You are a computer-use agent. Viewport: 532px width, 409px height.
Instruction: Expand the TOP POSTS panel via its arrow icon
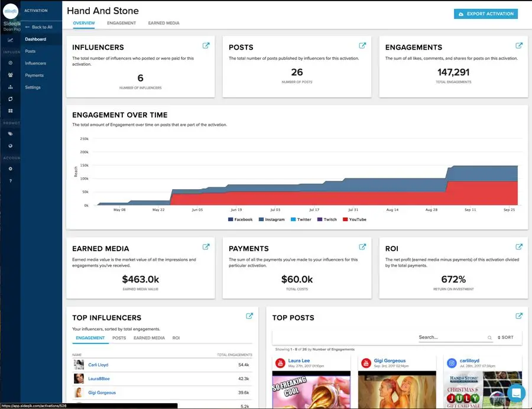point(519,316)
